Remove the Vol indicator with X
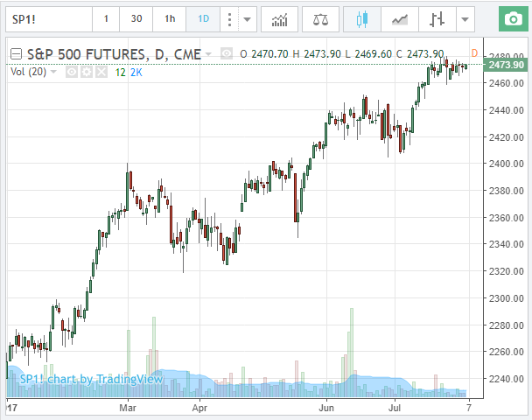Screen dimensions: 532x420 tap(101, 72)
